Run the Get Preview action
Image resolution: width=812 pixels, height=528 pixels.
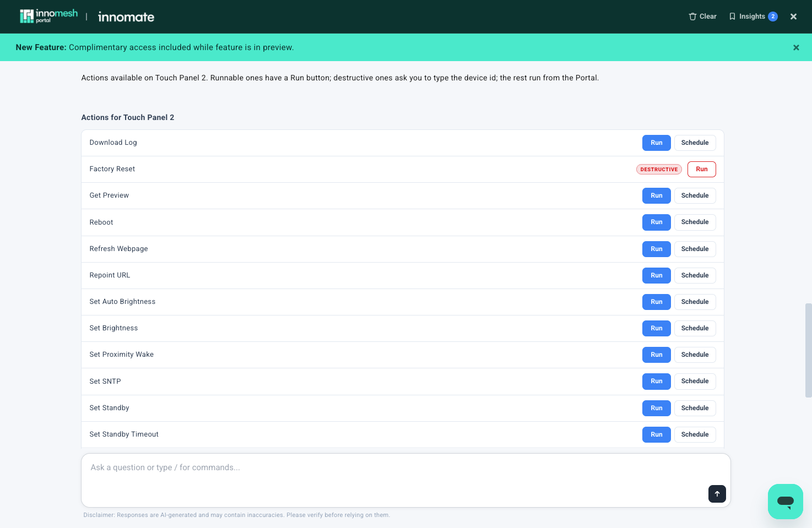[x=657, y=195]
